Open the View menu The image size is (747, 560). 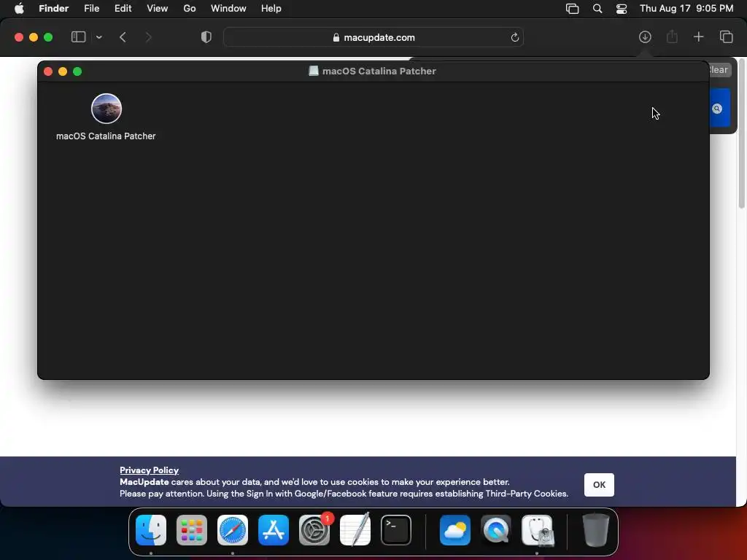(x=158, y=9)
